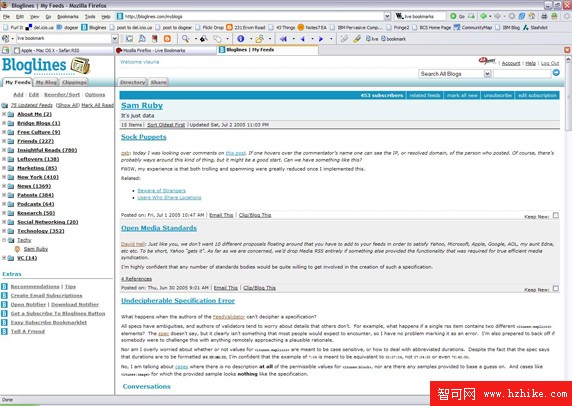Check Keep New for Open Media Standards

point(556,289)
